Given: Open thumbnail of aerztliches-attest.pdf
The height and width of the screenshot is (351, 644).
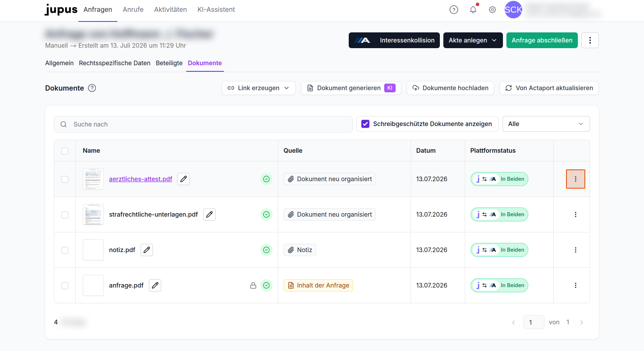Looking at the screenshot, I should tap(93, 179).
